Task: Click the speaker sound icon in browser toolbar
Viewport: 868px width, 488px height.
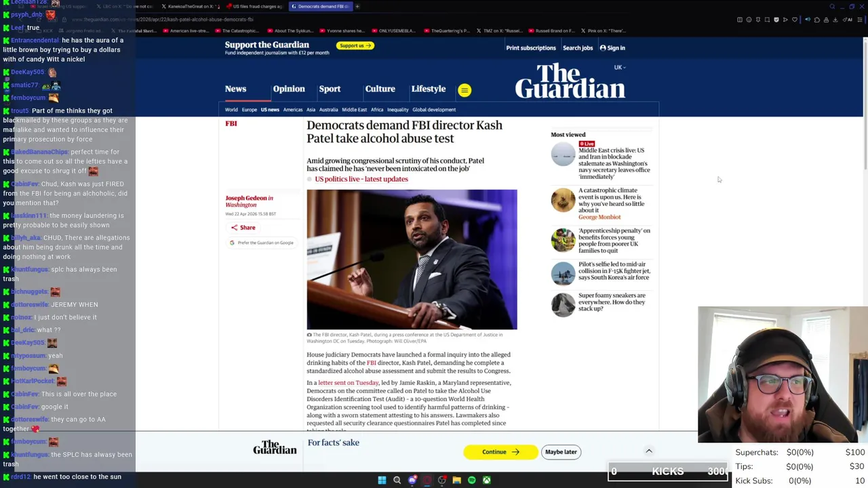Action: (x=808, y=20)
